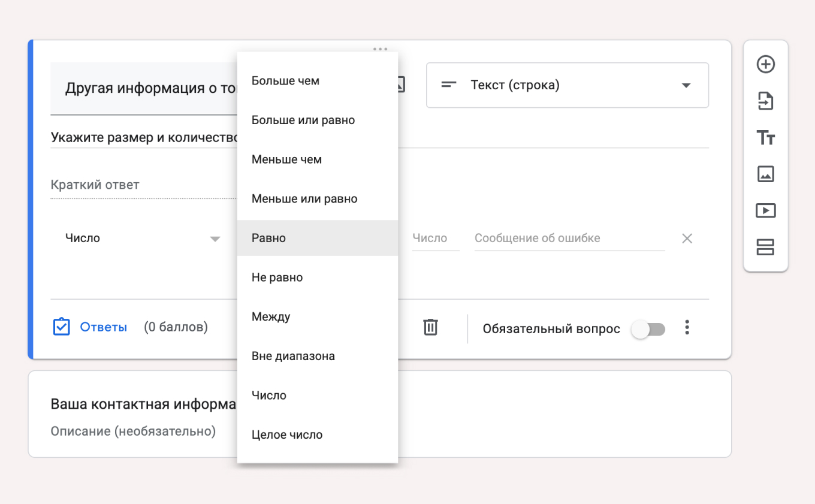Click the import questions icon
The height and width of the screenshot is (504, 815).
point(765,101)
